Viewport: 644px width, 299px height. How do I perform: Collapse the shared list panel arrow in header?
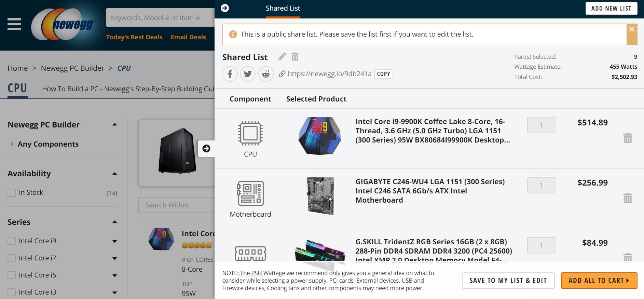pyautogui.click(x=225, y=8)
